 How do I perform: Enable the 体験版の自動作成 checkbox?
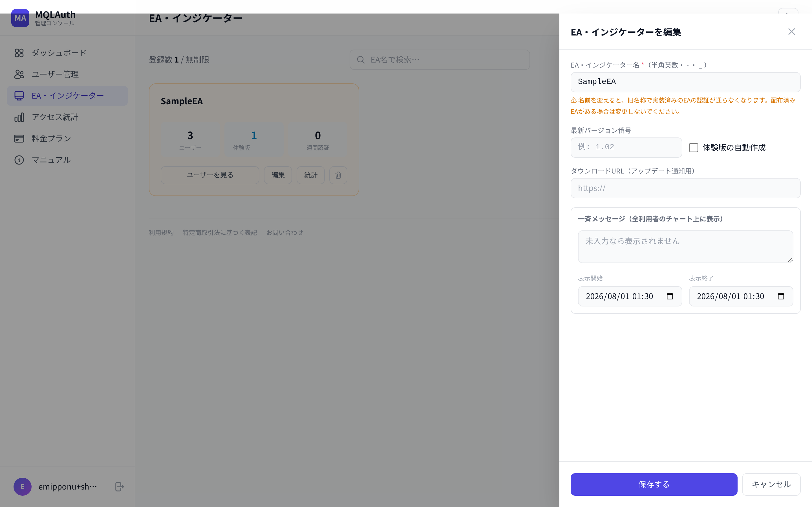coord(694,148)
